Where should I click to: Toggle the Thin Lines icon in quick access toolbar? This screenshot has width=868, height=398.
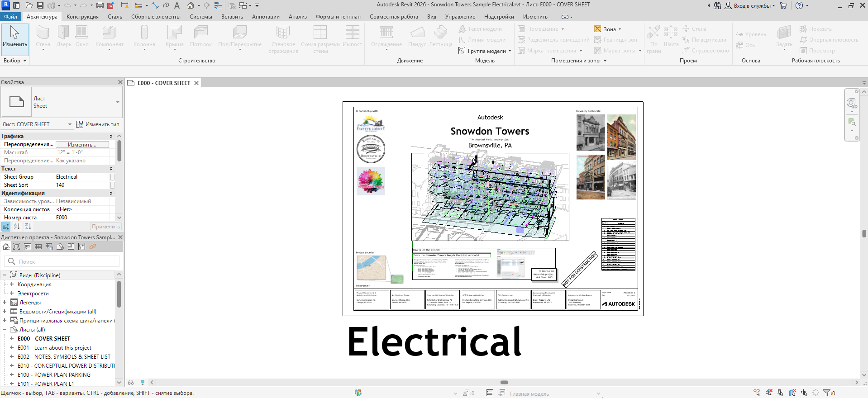(218, 5)
